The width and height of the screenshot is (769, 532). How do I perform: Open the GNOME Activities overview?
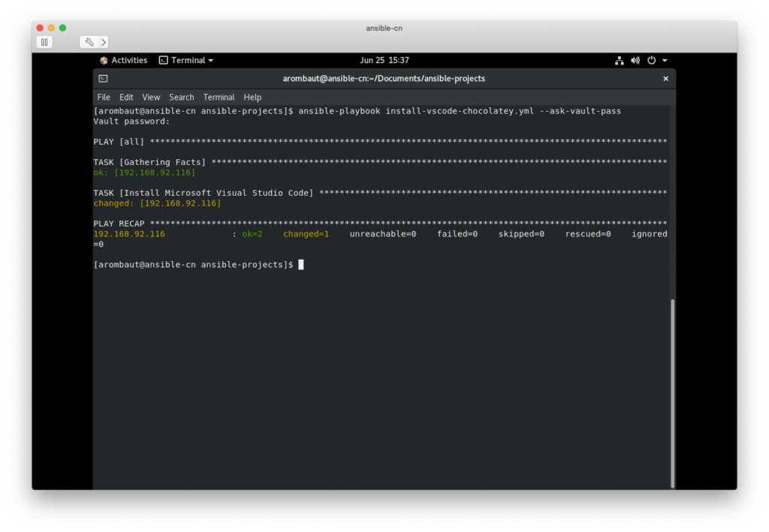[x=123, y=60]
